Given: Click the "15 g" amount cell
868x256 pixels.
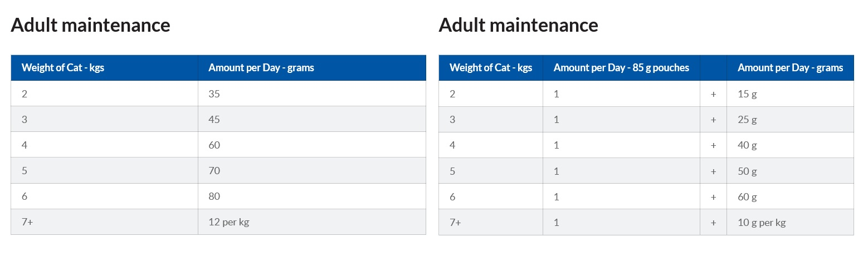Looking at the screenshot, I should 747,94.
